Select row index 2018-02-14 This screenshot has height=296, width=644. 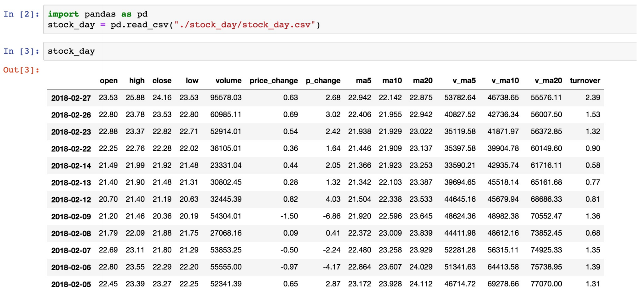pos(71,166)
